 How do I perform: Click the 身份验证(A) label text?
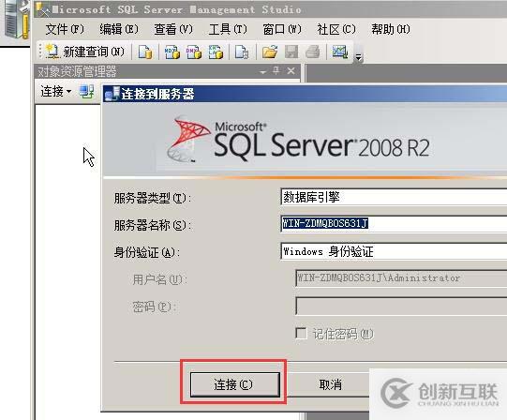point(146,252)
